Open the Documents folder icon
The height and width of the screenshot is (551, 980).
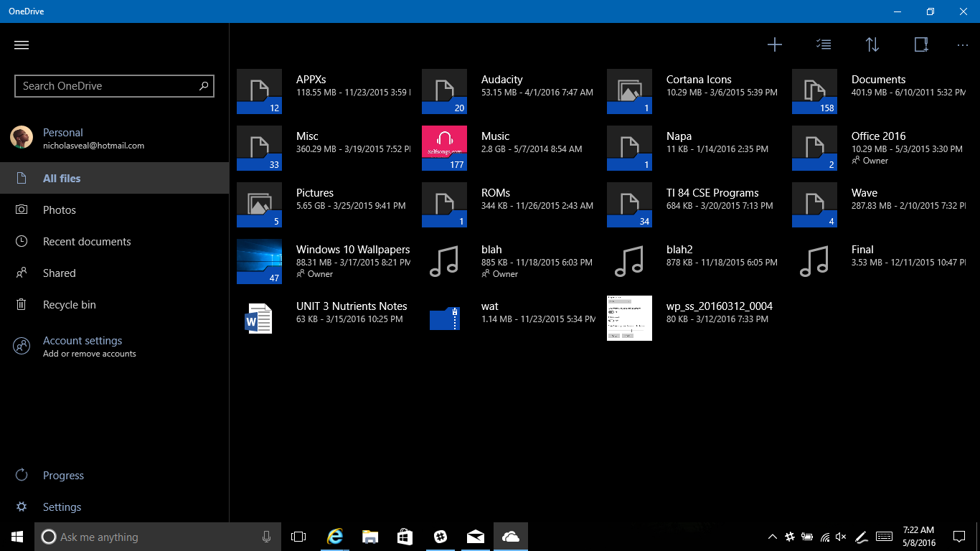tap(814, 91)
